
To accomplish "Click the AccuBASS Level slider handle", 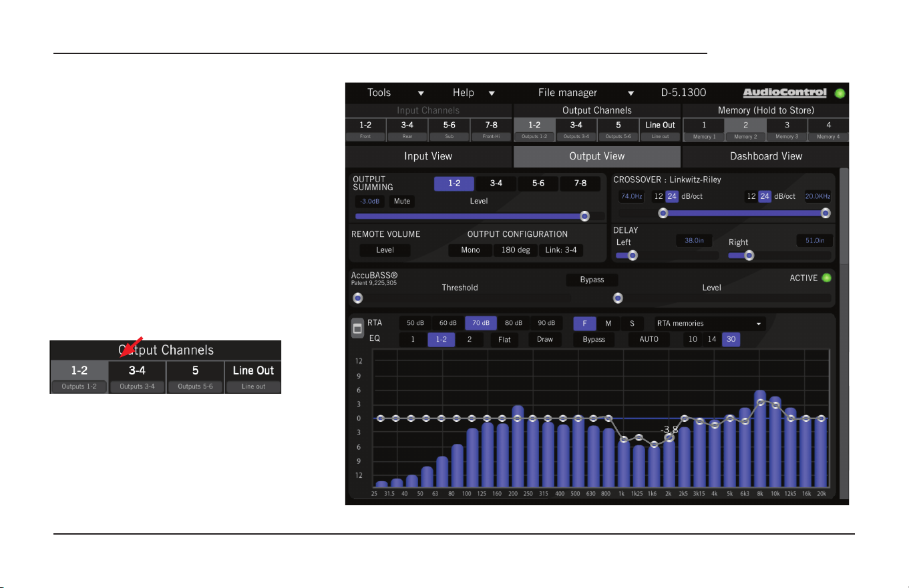I will [618, 298].
